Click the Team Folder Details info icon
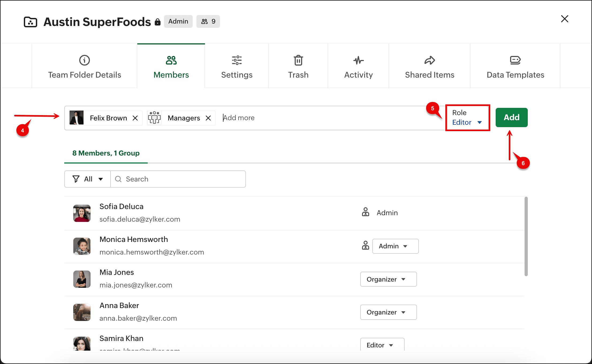This screenshot has height=364, width=592. (x=84, y=60)
